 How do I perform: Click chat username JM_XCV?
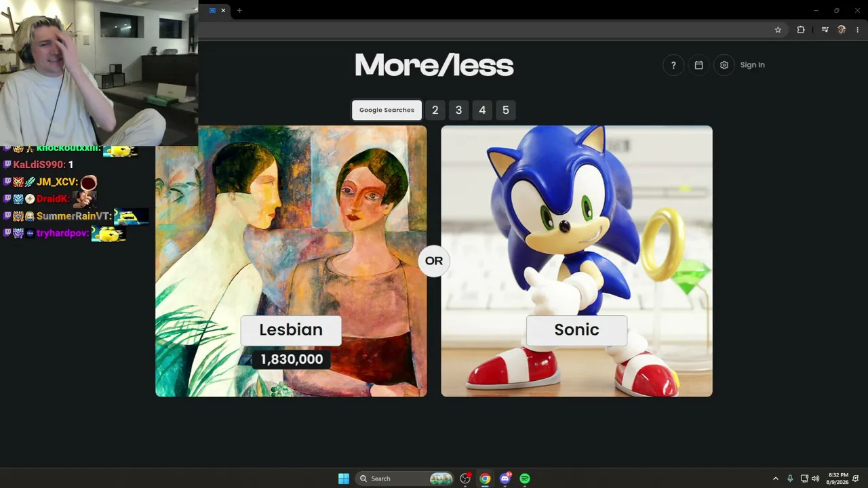[57, 182]
